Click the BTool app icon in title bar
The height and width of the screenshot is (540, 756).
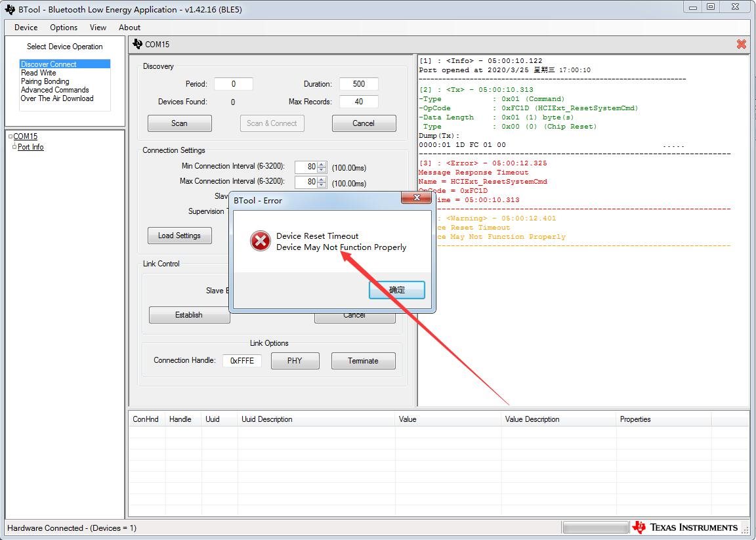pos(10,10)
